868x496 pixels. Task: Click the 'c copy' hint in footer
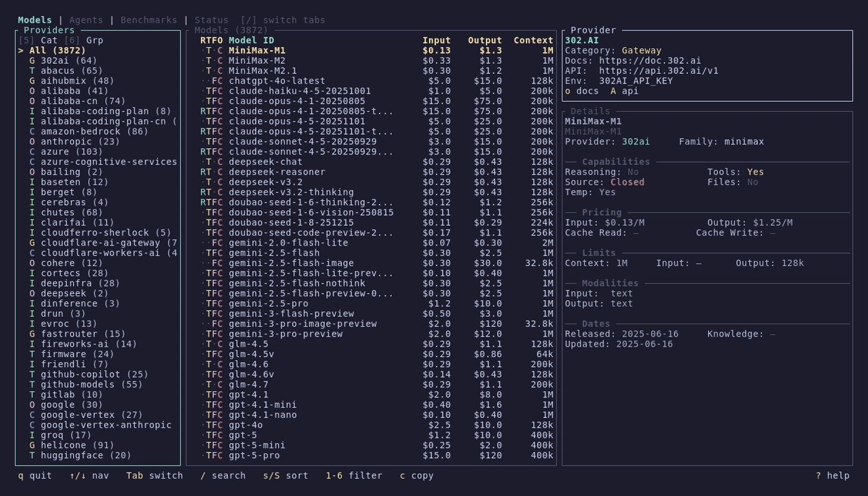[417, 476]
